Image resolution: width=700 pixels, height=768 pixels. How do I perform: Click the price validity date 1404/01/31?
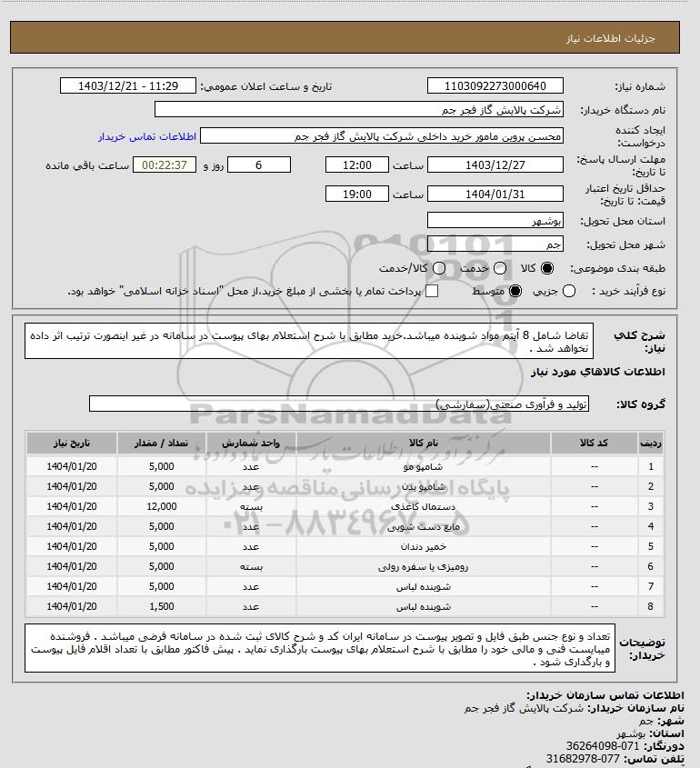tap(495, 194)
